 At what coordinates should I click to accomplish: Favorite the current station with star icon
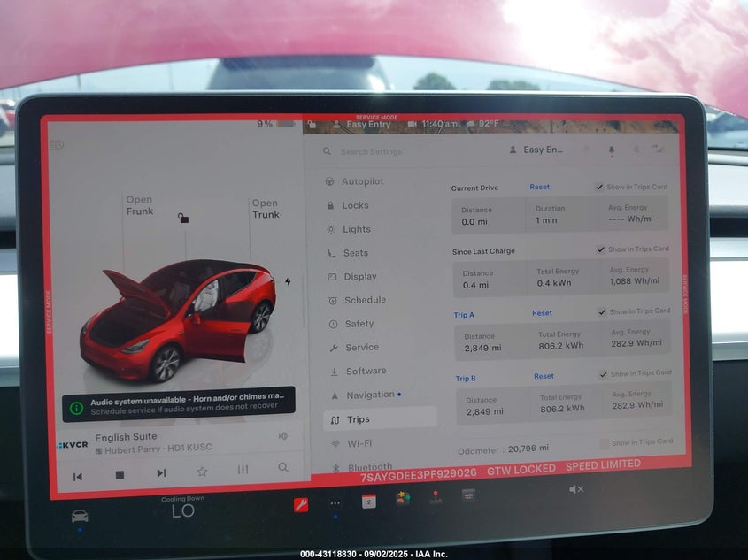202,472
